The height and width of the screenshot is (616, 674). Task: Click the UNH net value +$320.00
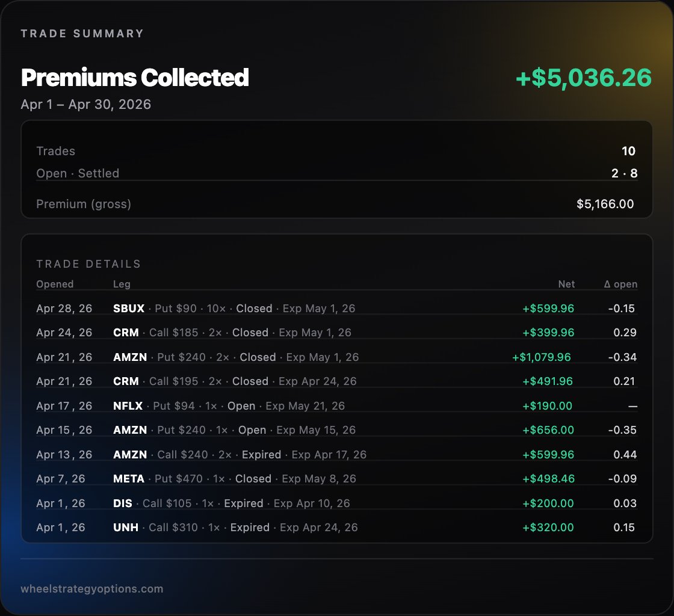[x=548, y=528]
